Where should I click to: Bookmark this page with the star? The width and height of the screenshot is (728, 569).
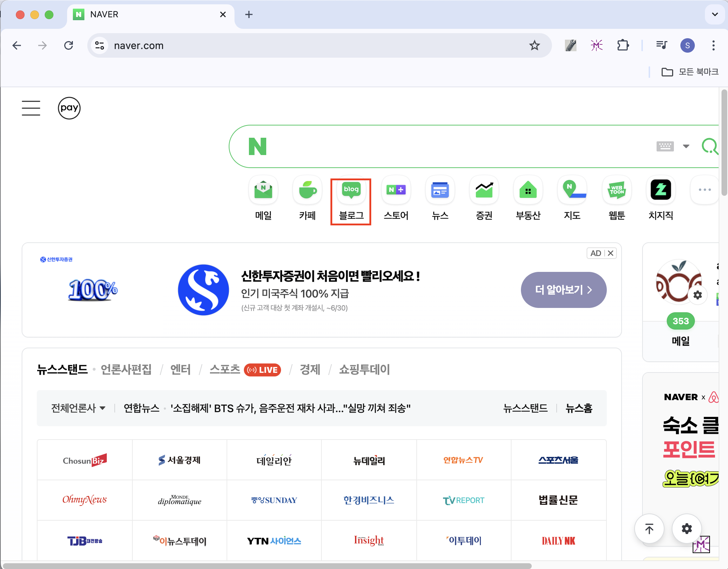pos(534,45)
